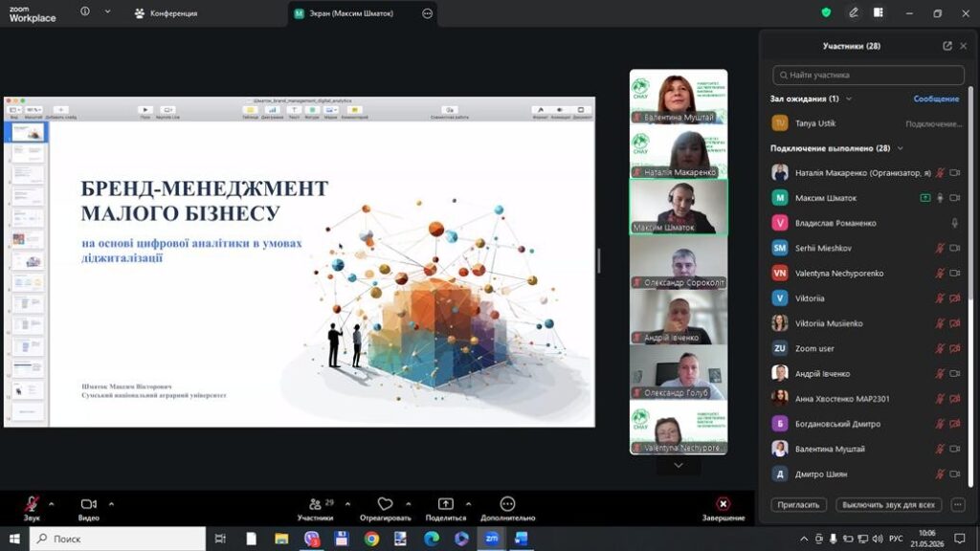Change the view layout icon in title bar
The image size is (980, 551).
point(879,11)
